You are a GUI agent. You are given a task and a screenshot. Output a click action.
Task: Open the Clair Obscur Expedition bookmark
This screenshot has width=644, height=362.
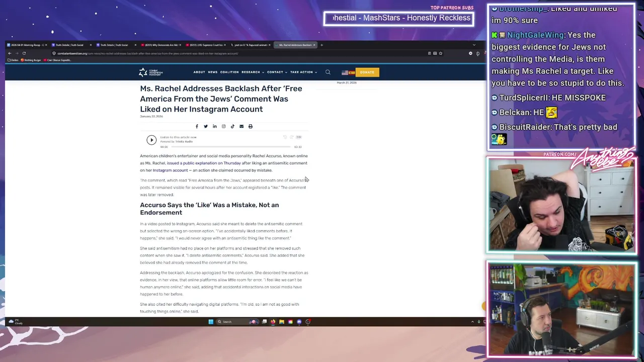click(x=57, y=60)
